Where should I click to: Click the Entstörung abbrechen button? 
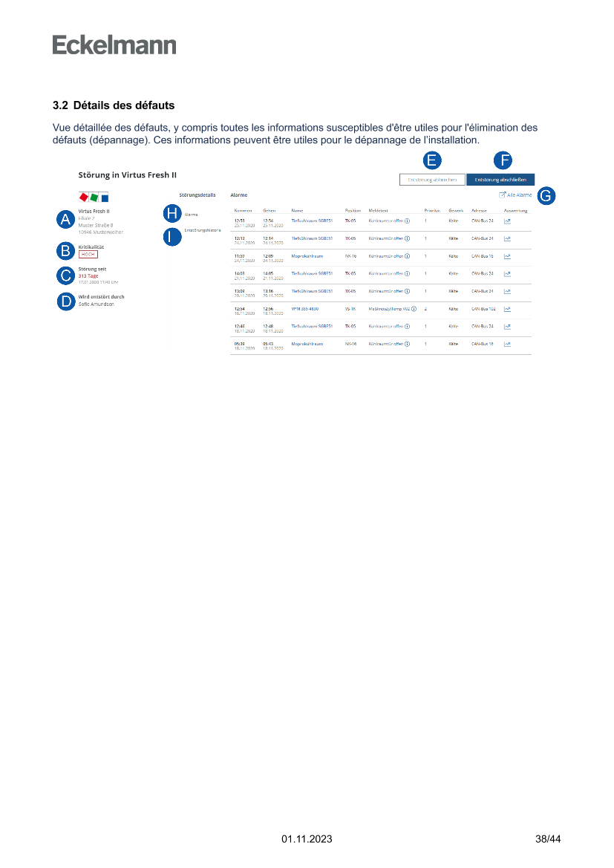coord(432,180)
